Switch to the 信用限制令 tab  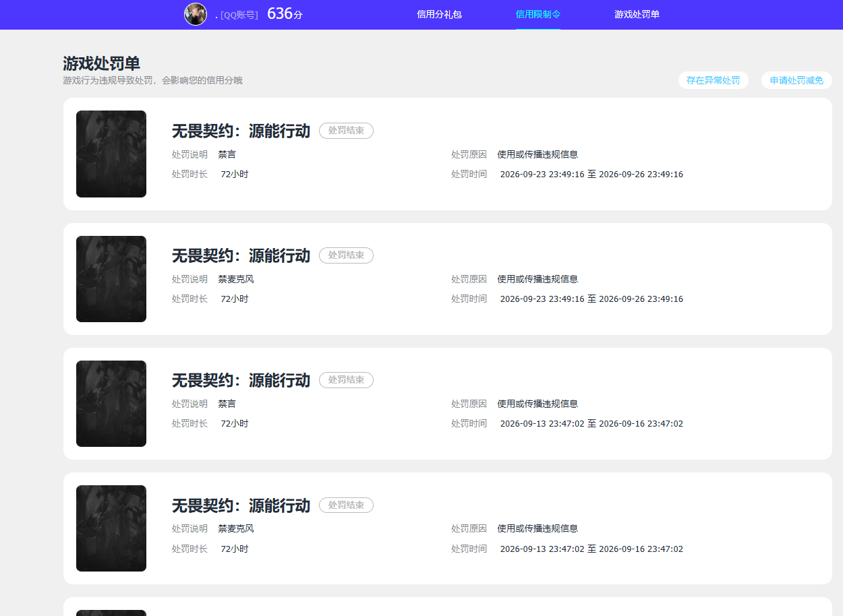pyautogui.click(x=538, y=14)
